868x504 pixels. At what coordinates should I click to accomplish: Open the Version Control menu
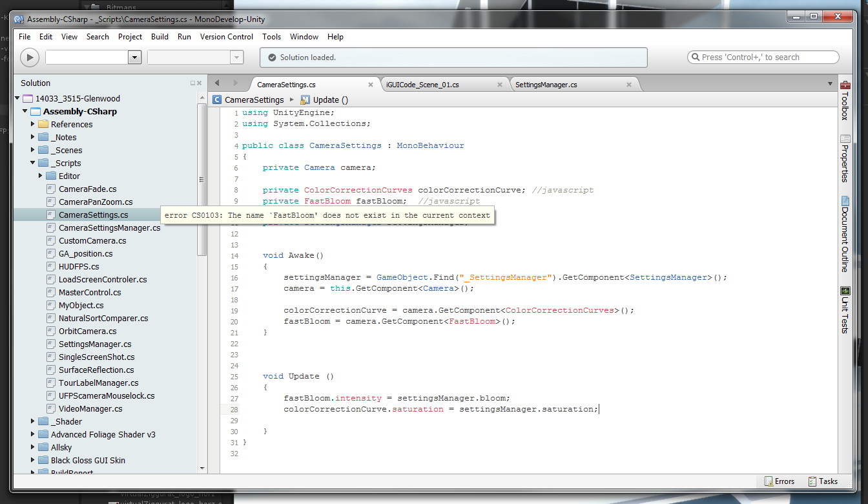(x=226, y=37)
